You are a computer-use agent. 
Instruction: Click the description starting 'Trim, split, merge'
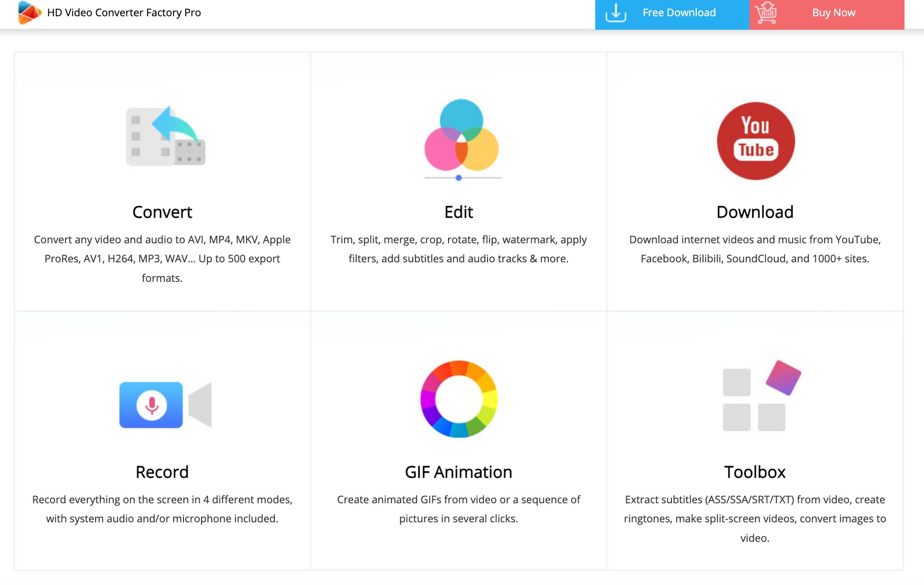tap(459, 249)
